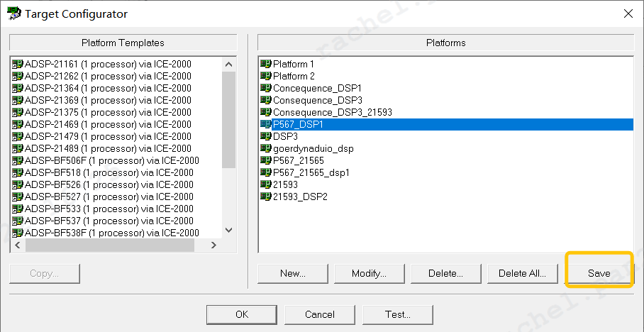Viewport: 644px width, 332px height.
Task: Click the ADSP-BF533 template icon
Action: [x=18, y=209]
